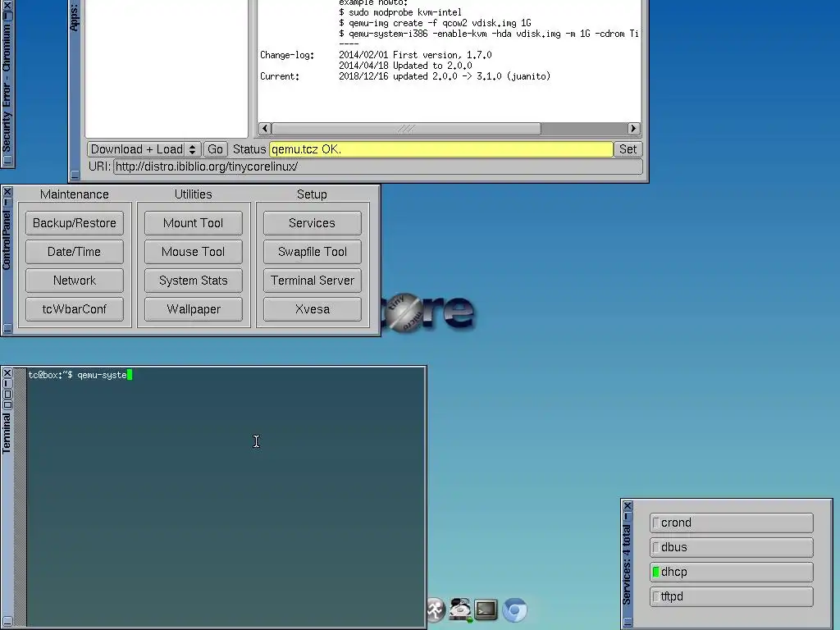
Task: Open Xvesa setup
Action: (313, 309)
